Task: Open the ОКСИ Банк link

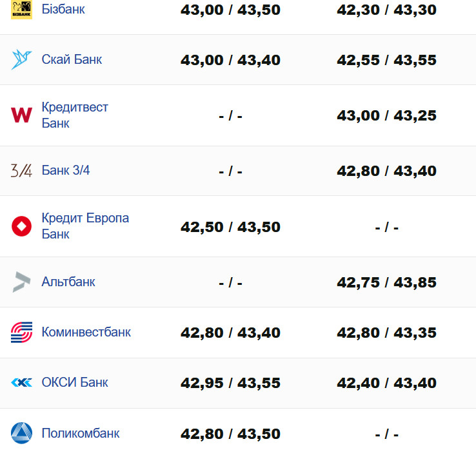Action: pos(75,382)
